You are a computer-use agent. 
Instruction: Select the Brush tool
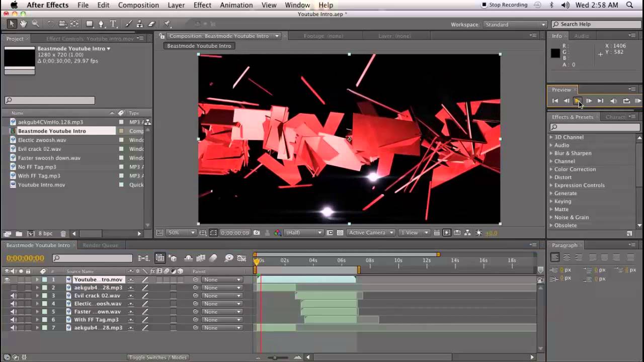pyautogui.click(x=128, y=24)
